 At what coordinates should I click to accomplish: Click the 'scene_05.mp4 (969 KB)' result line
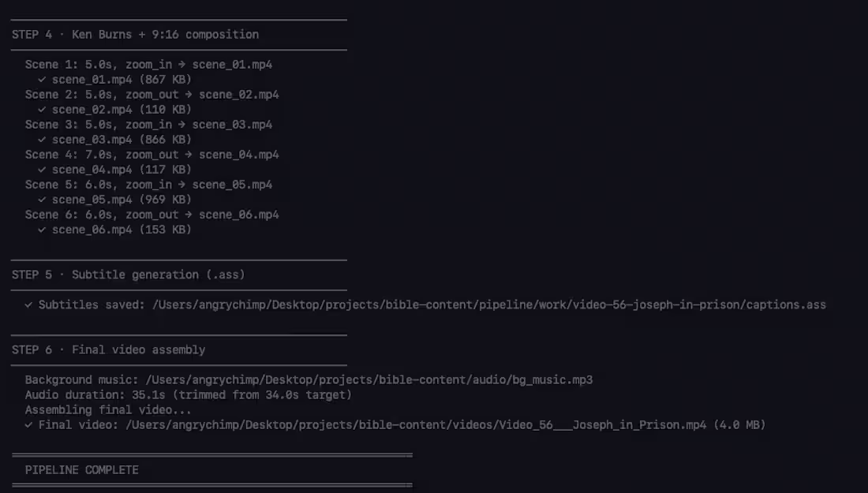click(114, 200)
